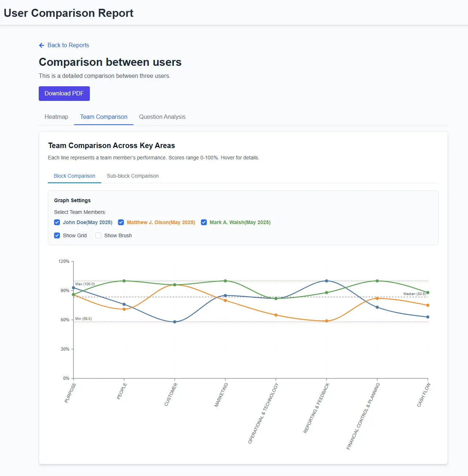Click the Download PDF button

click(64, 94)
